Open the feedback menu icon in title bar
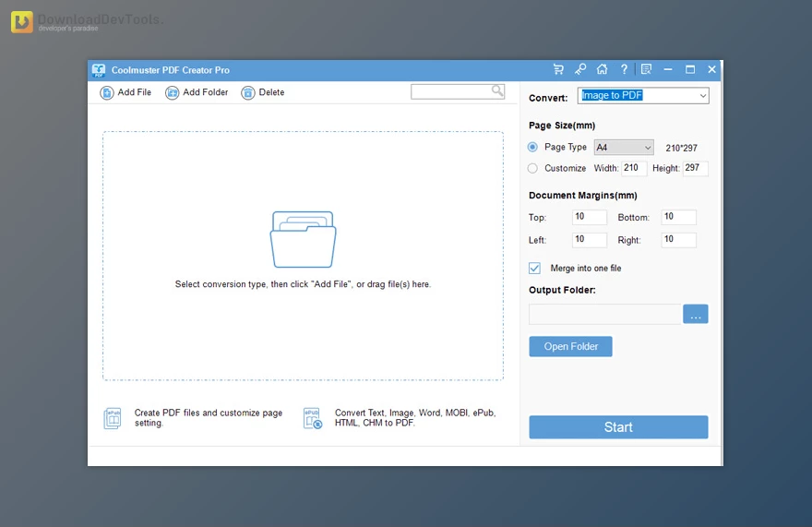 (x=646, y=69)
